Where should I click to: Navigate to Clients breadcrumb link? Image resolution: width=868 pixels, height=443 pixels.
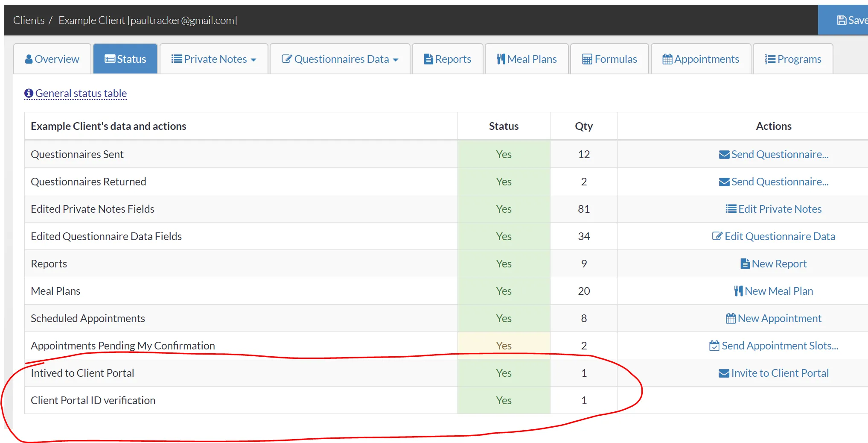pos(29,20)
